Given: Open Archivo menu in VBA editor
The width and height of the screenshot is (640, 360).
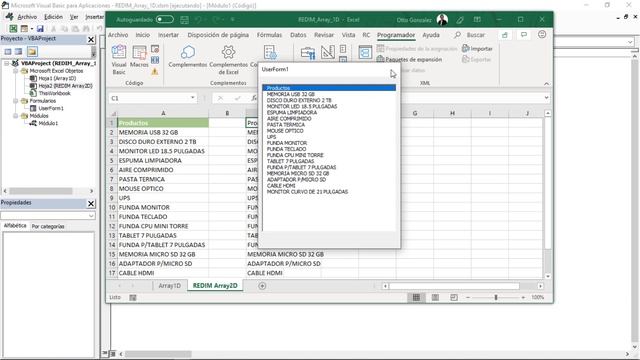Looking at the screenshot, I should click(27, 17).
